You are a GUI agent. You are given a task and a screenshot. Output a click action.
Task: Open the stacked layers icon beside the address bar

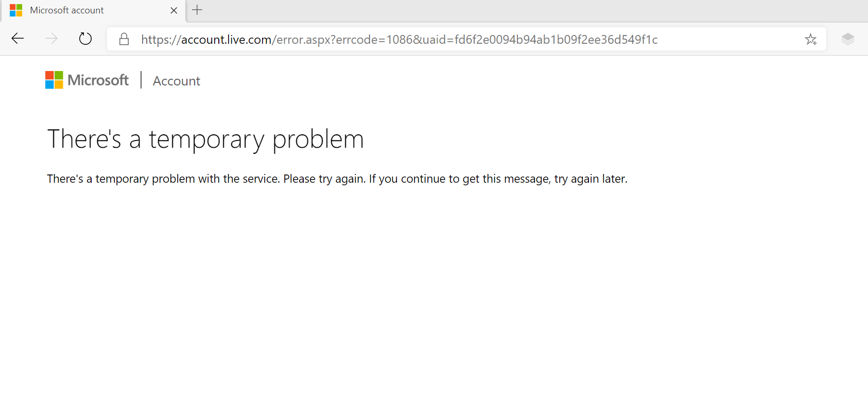point(848,39)
